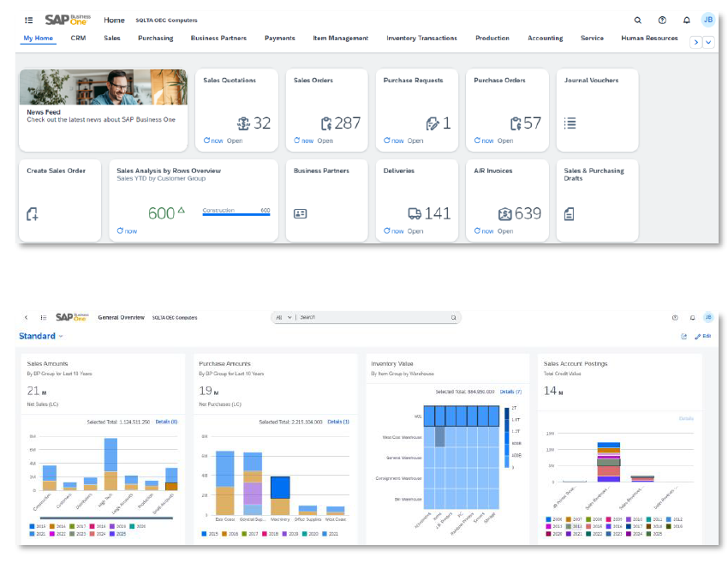728x569 pixels.
Task: Click the Create Sales Order tile icon
Action: click(x=33, y=214)
